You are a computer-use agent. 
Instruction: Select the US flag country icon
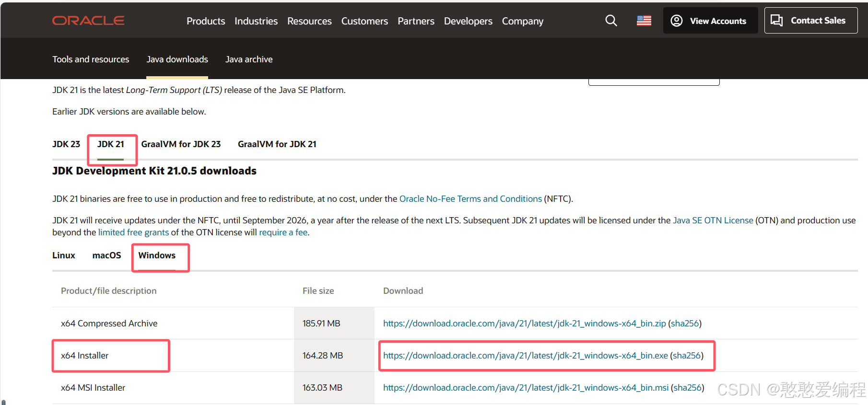[644, 21]
